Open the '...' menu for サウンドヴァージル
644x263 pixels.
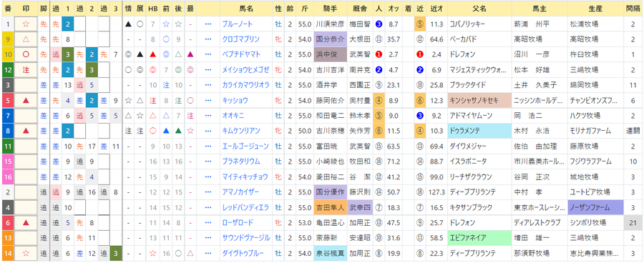pos(208,238)
